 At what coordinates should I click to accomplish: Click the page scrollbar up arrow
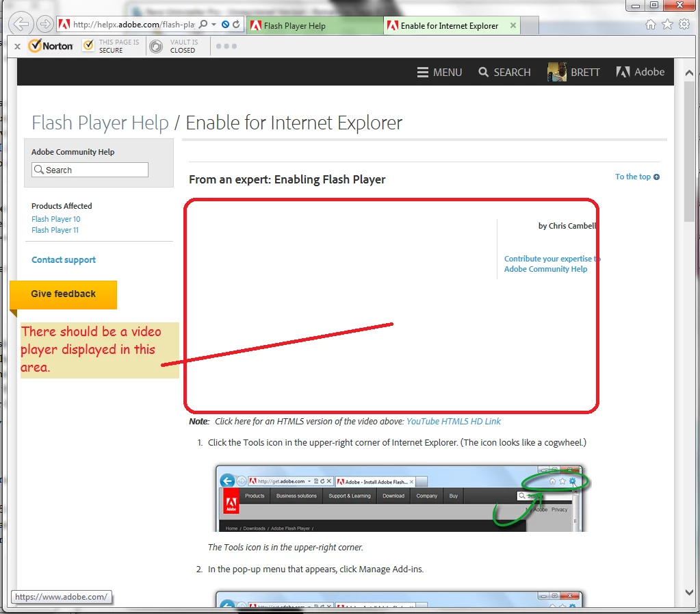click(689, 73)
